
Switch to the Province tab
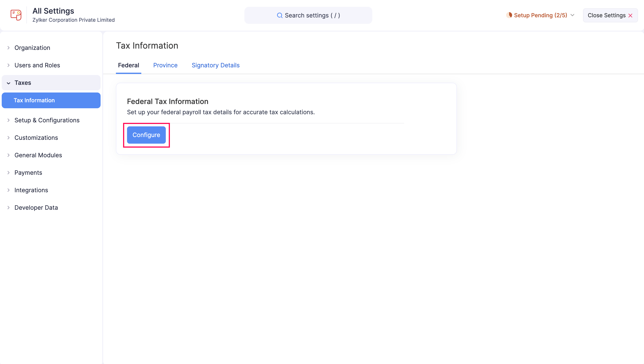(165, 65)
